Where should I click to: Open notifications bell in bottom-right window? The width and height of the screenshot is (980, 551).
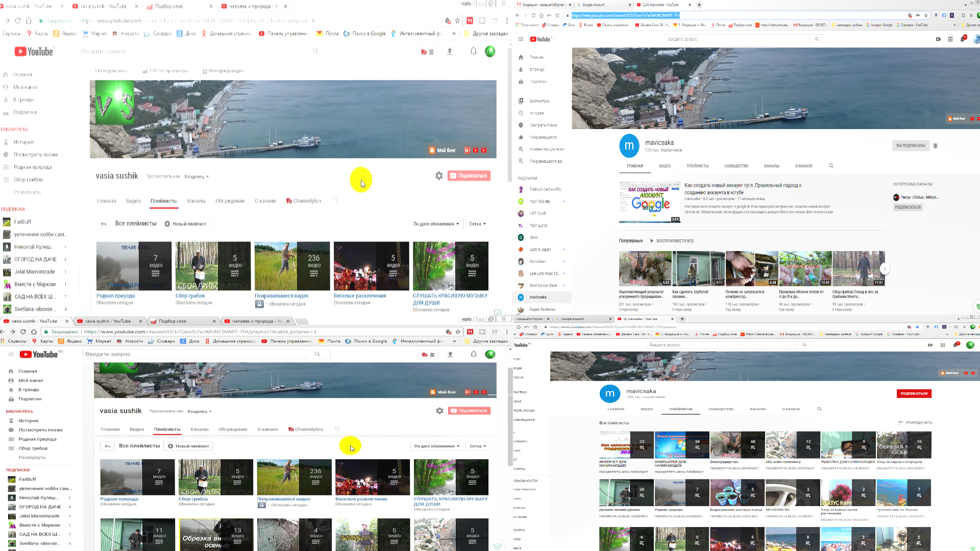tap(955, 345)
